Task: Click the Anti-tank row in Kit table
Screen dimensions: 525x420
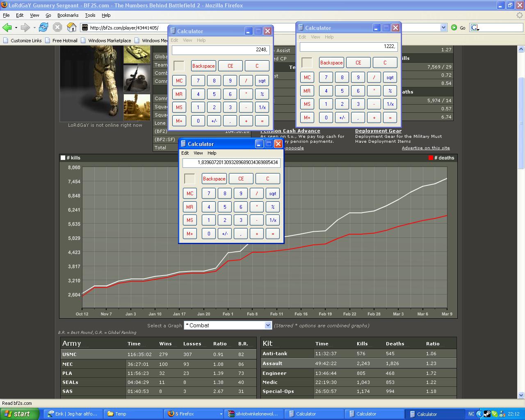Action: [x=358, y=354]
